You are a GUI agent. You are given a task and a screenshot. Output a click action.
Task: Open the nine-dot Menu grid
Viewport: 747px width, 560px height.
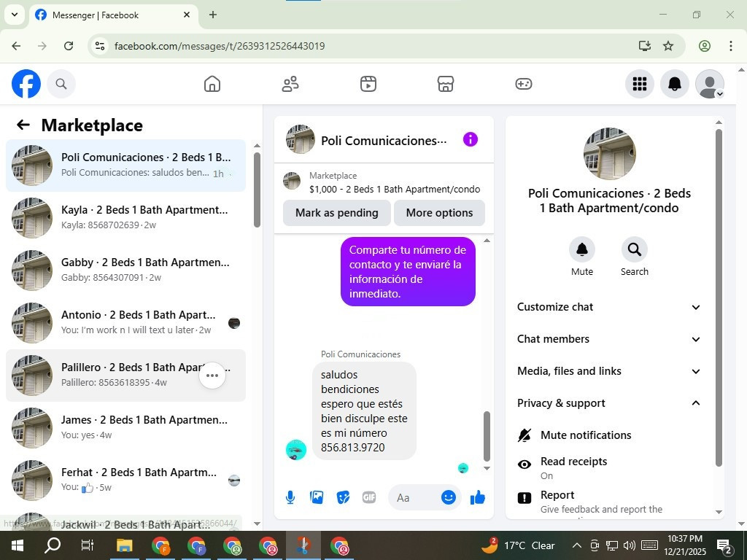pos(639,84)
